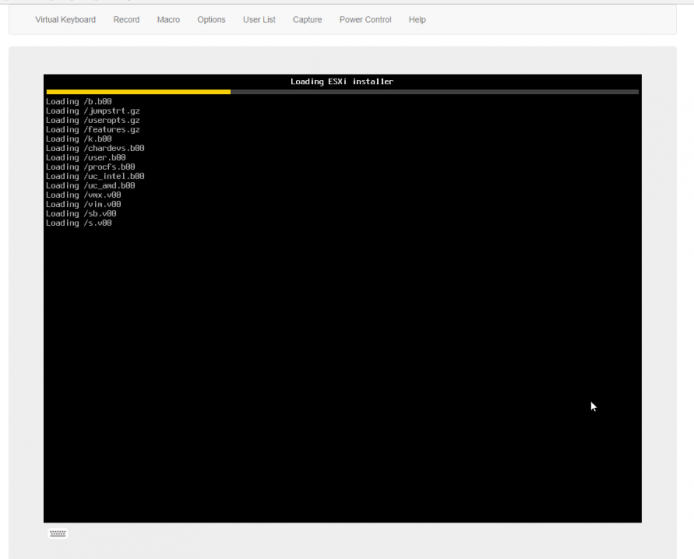
Task: Click the 'Loading ESXi installer' title text
Action: click(342, 81)
